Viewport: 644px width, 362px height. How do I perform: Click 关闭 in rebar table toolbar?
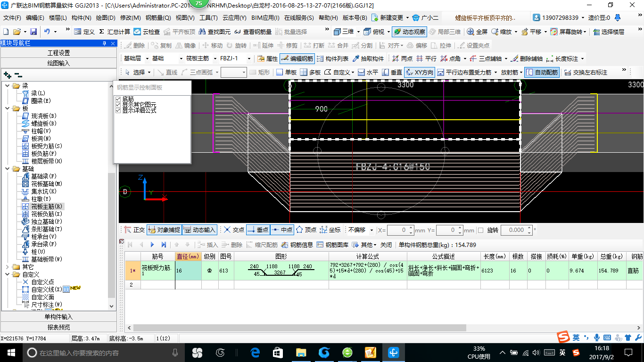tap(386, 245)
